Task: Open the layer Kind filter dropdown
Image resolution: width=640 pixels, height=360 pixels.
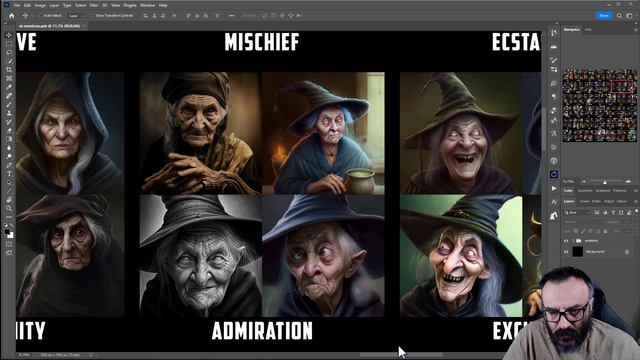Action: tap(578, 213)
